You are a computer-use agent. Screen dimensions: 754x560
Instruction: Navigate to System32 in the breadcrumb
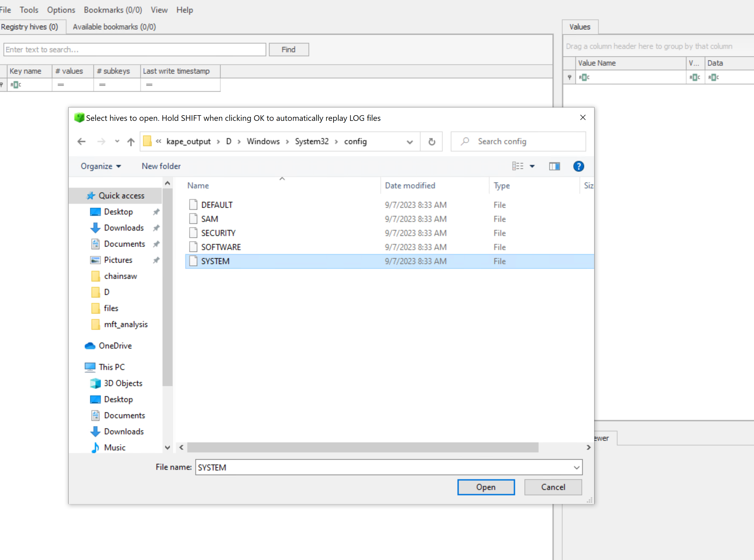312,141
